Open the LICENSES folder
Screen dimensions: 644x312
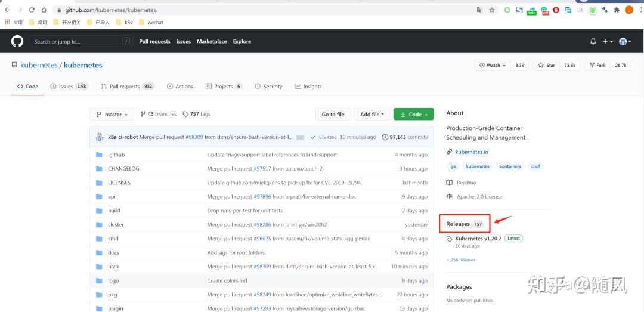[119, 183]
